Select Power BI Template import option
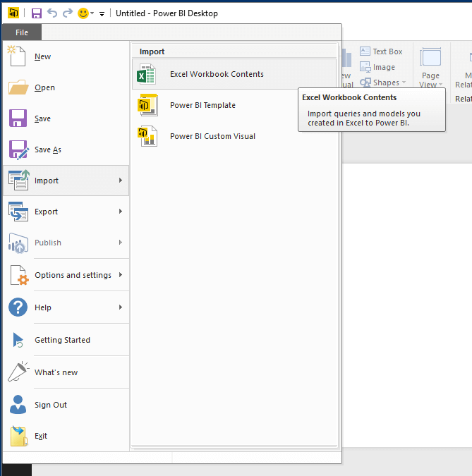 (x=234, y=105)
